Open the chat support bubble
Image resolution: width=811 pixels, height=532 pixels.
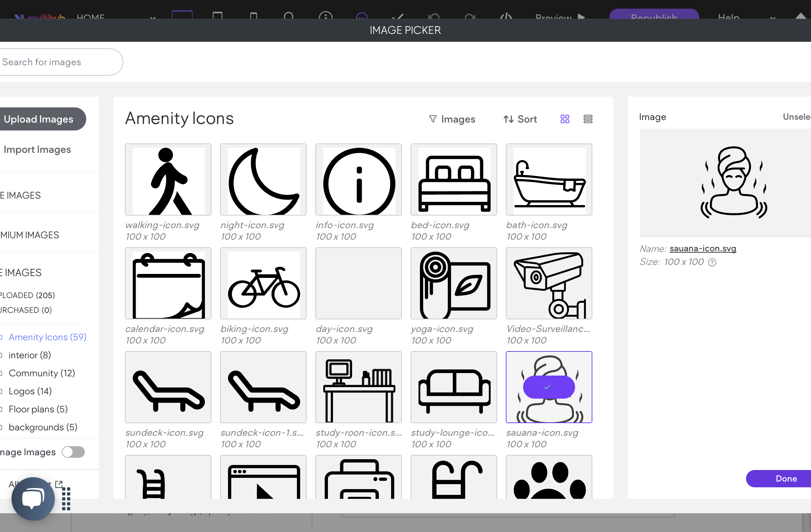click(33, 499)
